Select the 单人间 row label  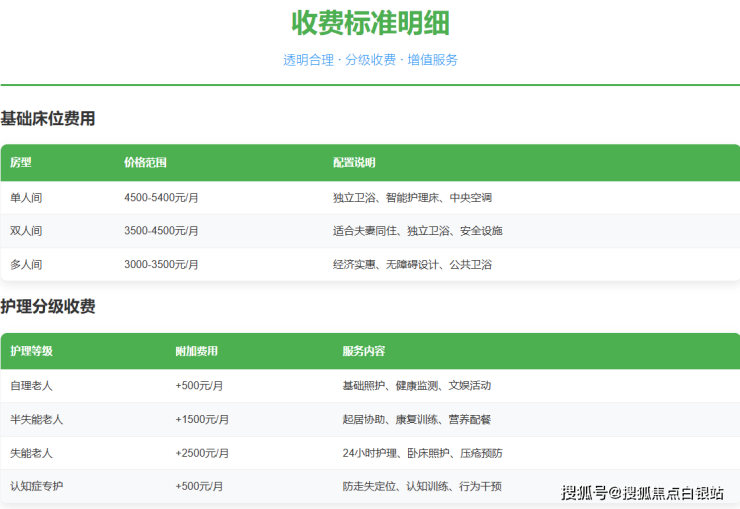[26, 198]
